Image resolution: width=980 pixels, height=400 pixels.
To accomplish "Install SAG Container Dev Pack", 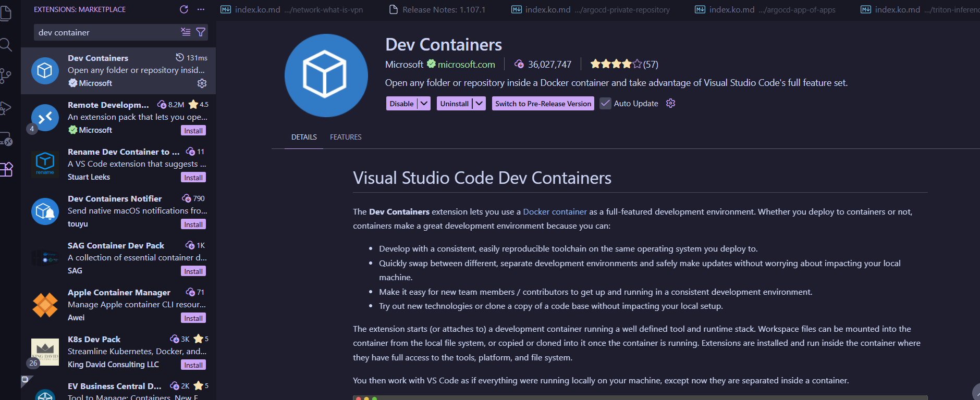I will click(193, 271).
